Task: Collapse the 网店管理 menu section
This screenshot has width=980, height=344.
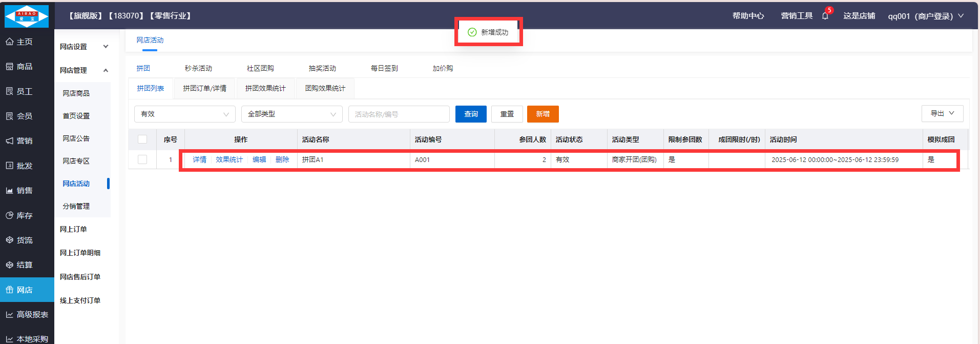Action: pyautogui.click(x=106, y=70)
